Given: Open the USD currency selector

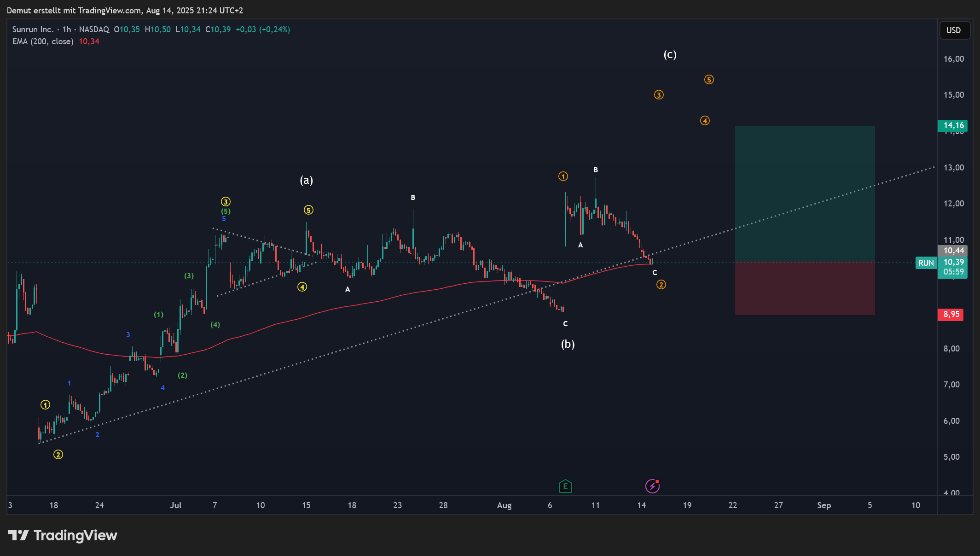Looking at the screenshot, I should [x=954, y=30].
